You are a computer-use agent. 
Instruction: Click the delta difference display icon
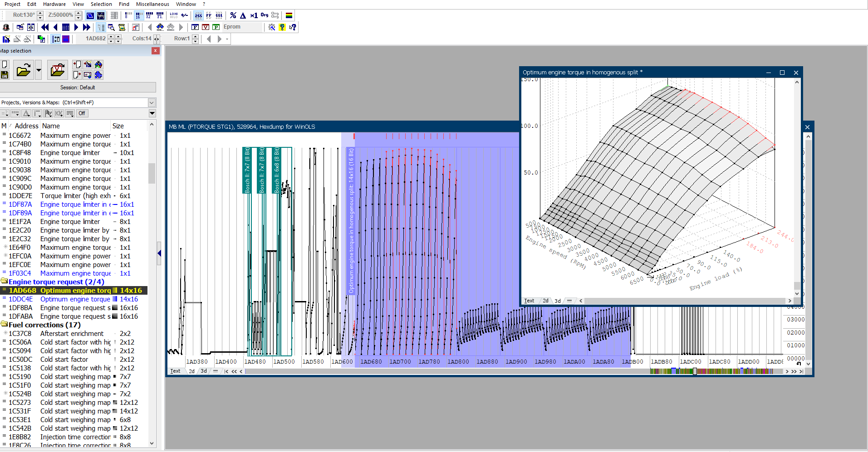point(243,15)
